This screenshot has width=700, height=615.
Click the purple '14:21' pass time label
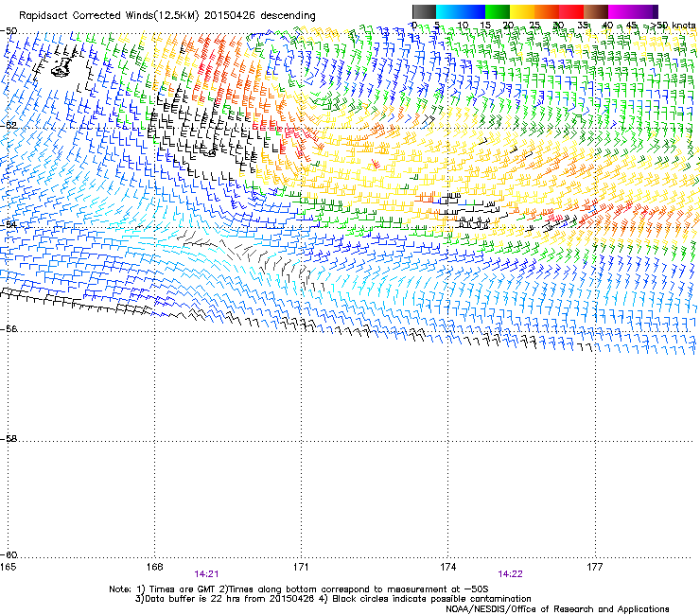tap(206, 574)
